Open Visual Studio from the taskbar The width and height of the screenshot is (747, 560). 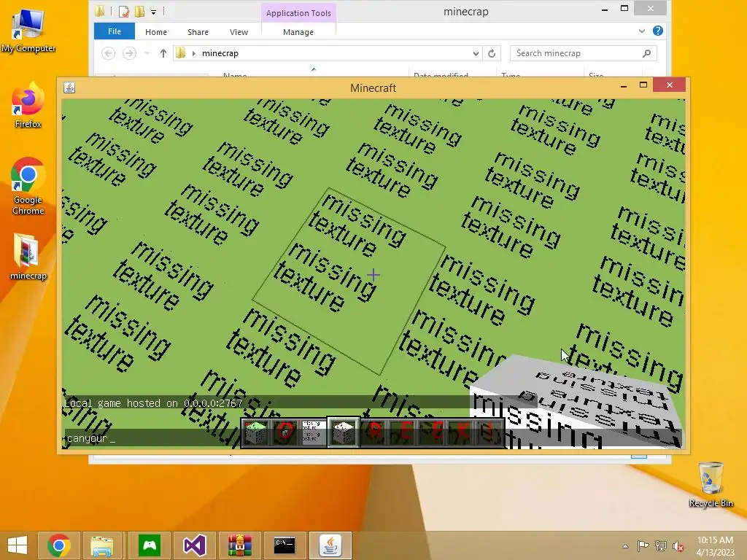point(194,545)
